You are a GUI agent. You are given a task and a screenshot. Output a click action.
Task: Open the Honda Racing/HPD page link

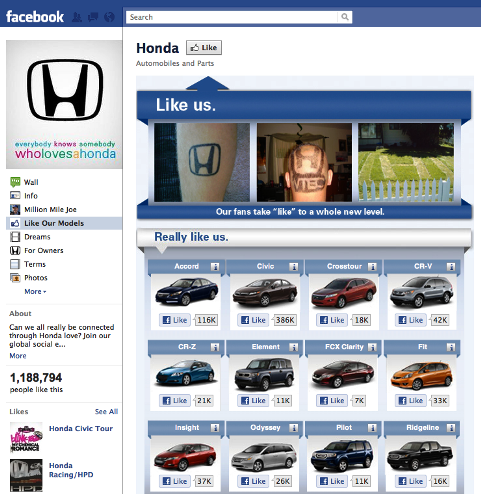click(71, 470)
